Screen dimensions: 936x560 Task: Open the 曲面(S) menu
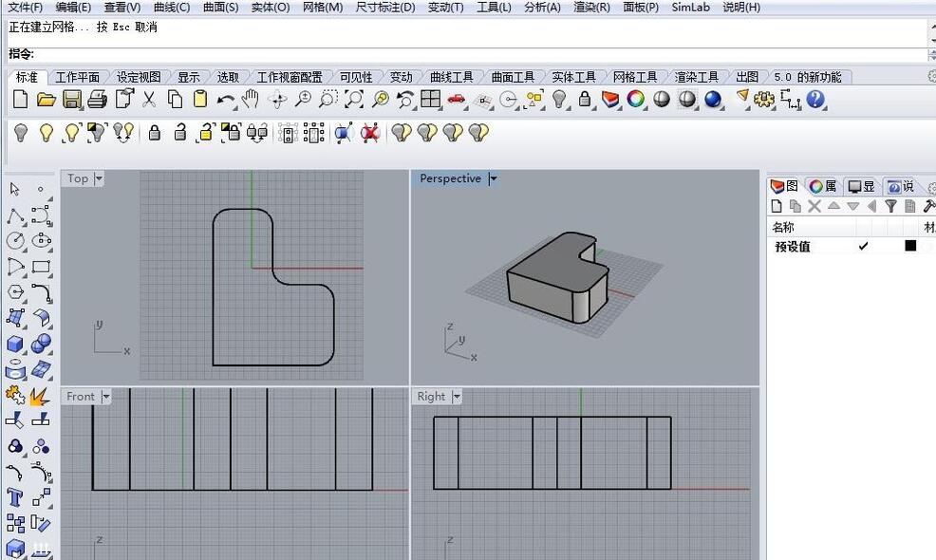click(x=221, y=8)
